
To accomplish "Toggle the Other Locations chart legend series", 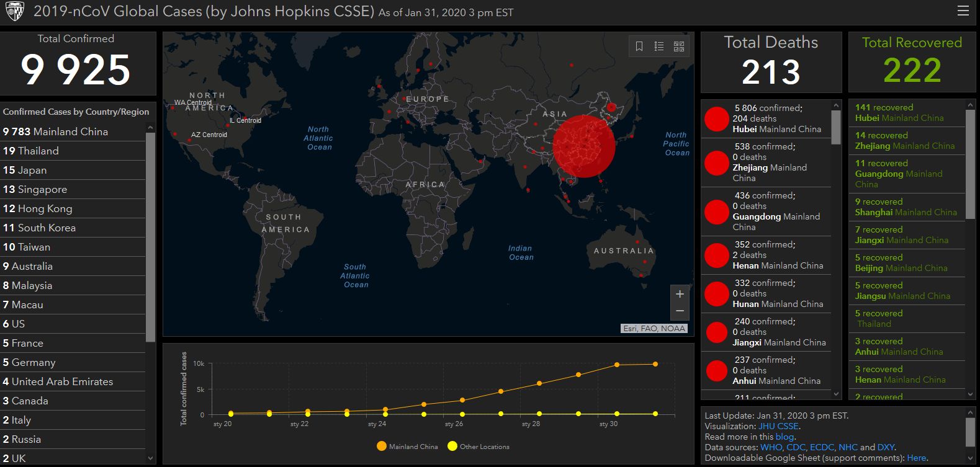I will click(479, 447).
